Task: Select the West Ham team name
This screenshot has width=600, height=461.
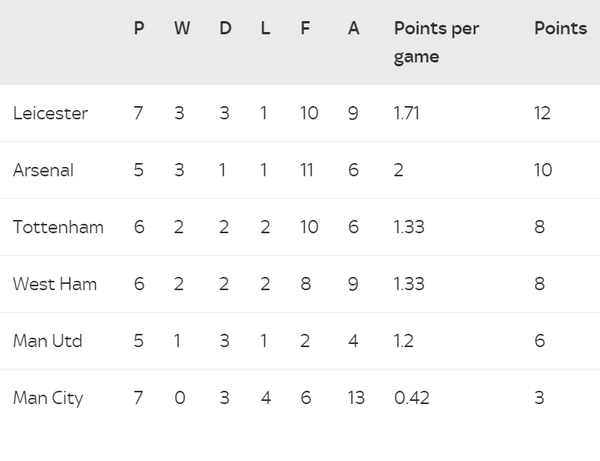Action: 55,284
